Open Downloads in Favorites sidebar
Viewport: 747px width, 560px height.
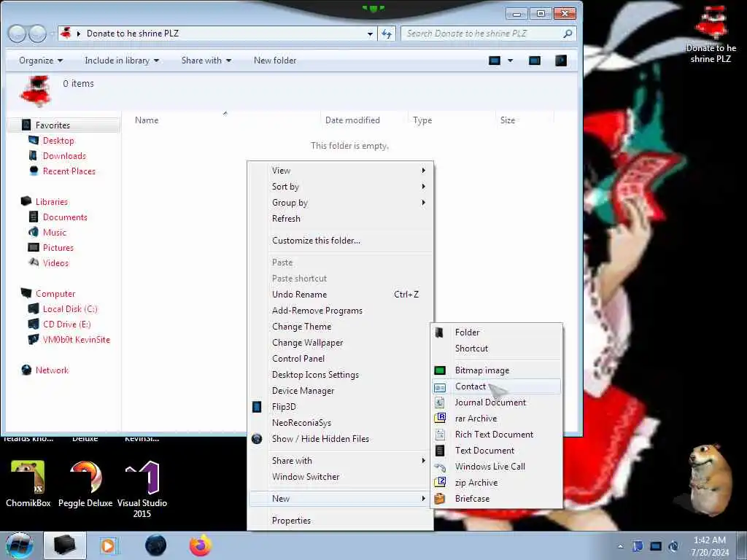click(x=64, y=156)
